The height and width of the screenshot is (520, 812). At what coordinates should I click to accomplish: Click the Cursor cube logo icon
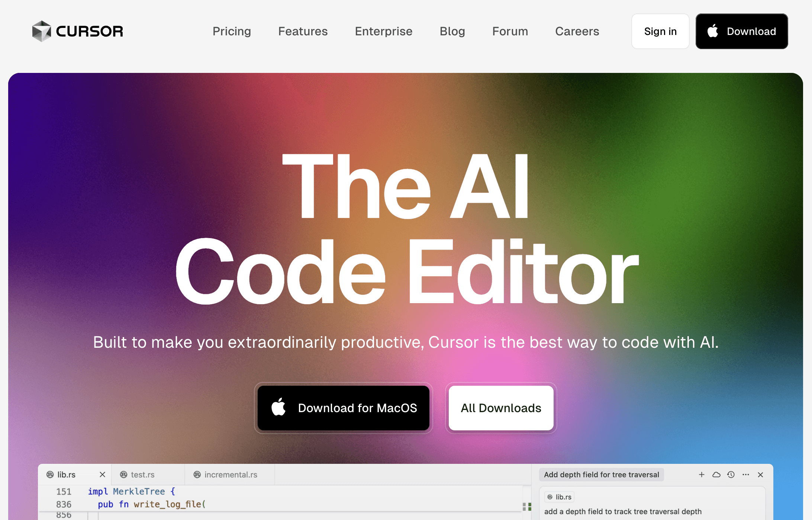[x=41, y=31]
